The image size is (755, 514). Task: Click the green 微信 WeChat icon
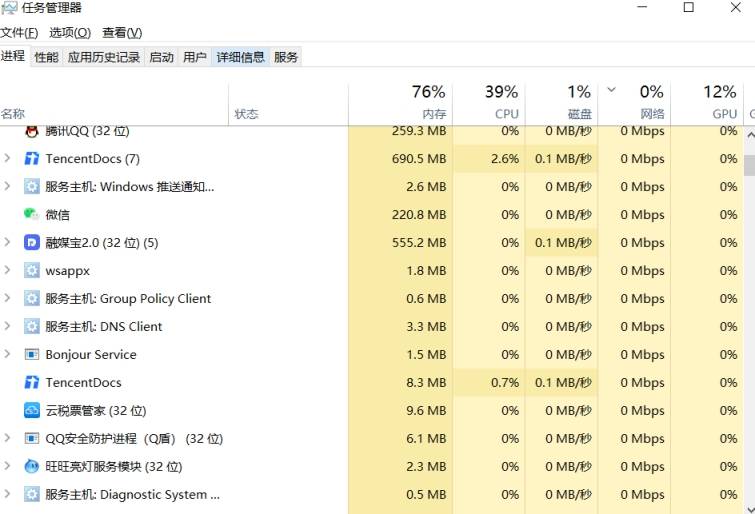32,215
